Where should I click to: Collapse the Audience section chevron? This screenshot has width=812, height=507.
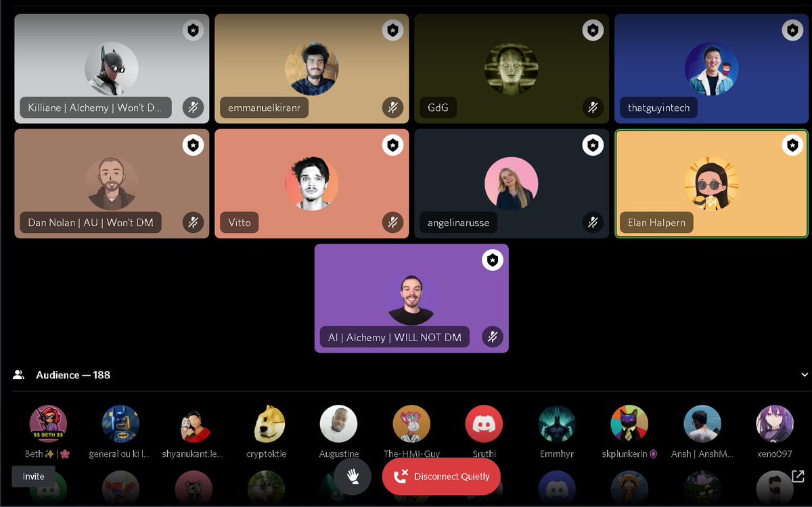[805, 375]
